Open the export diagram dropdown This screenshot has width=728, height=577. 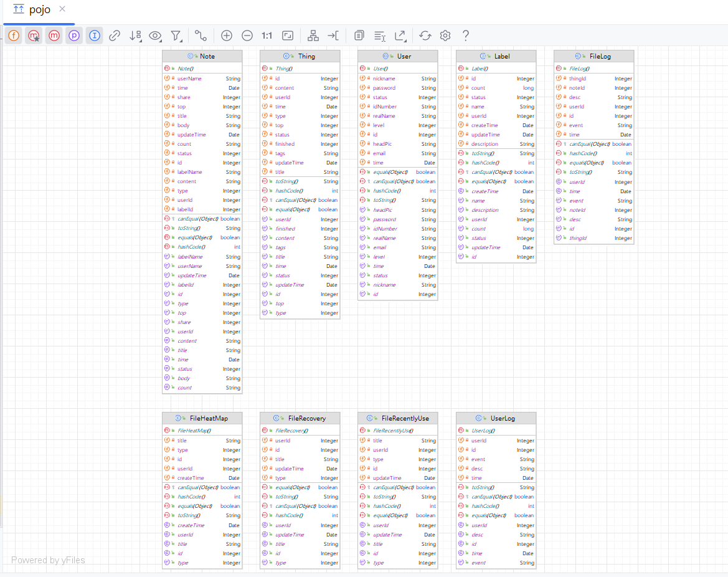400,36
